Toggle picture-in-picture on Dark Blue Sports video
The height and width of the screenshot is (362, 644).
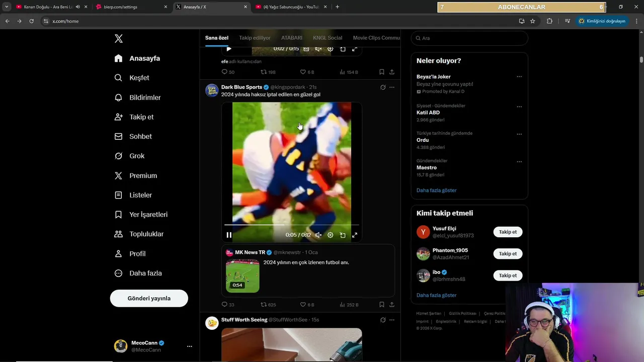pyautogui.click(x=343, y=235)
